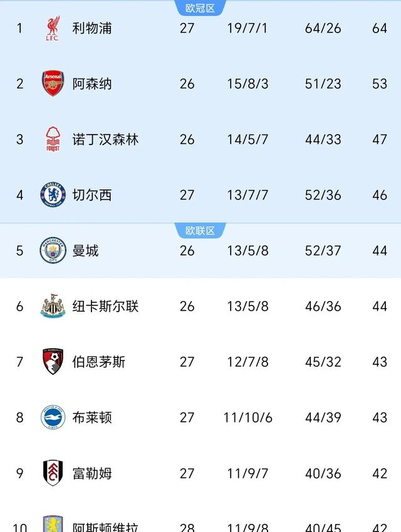The height and width of the screenshot is (532, 401).
Task: Select the Newcastle United crest
Action: (53, 306)
